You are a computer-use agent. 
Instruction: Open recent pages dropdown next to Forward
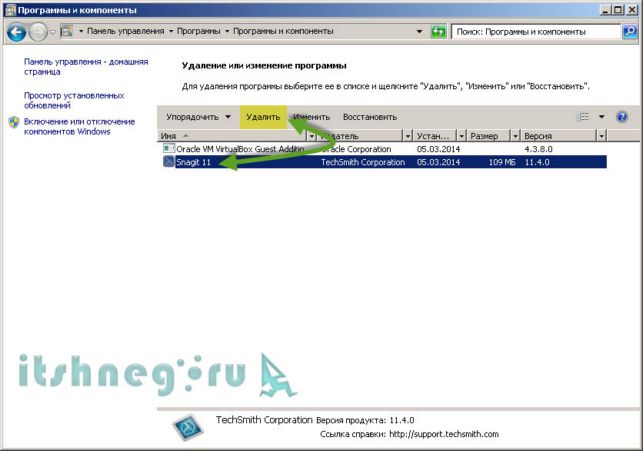pos(53,32)
